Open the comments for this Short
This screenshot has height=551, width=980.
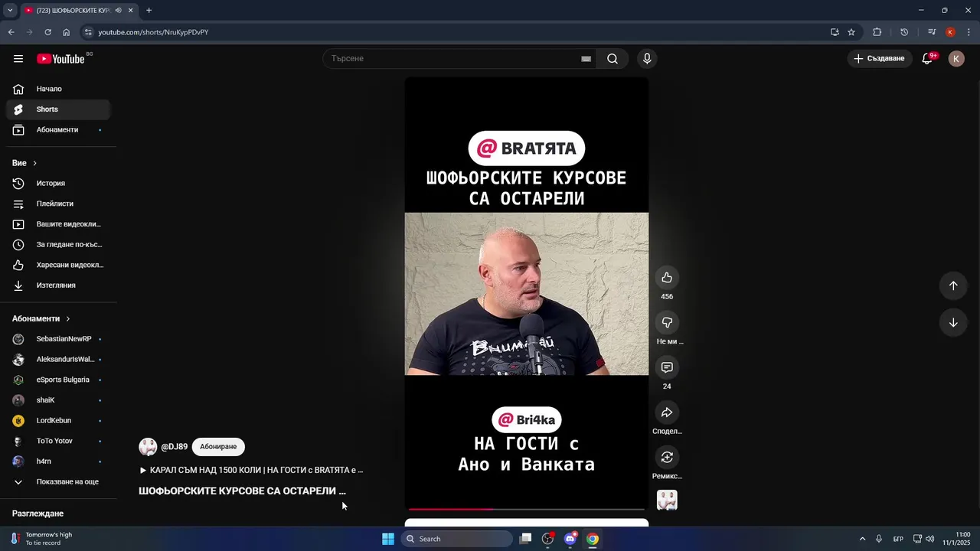pos(667,367)
